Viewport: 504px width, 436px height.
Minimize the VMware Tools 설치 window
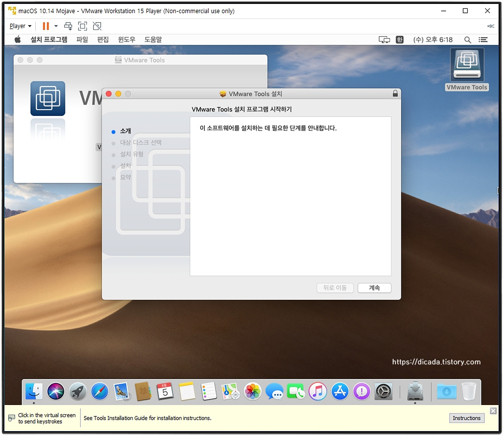click(x=118, y=93)
